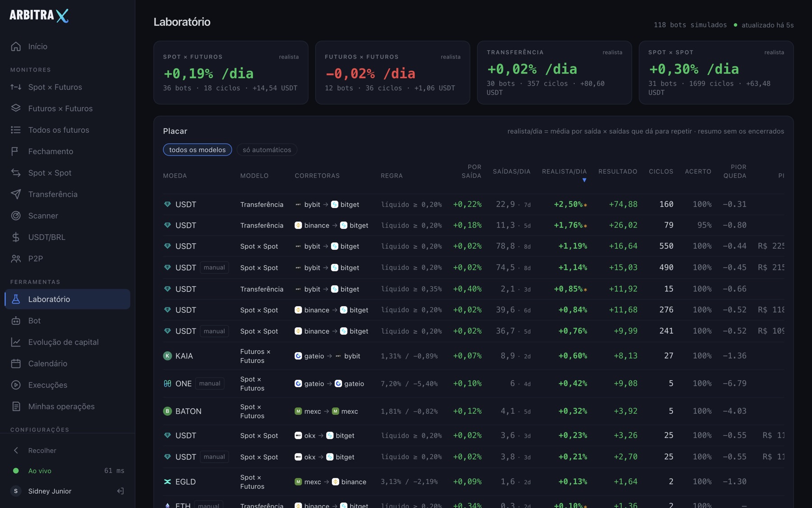This screenshot has height=508, width=812.
Task: Open Spot × Futuros monitor icon
Action: (x=16, y=87)
